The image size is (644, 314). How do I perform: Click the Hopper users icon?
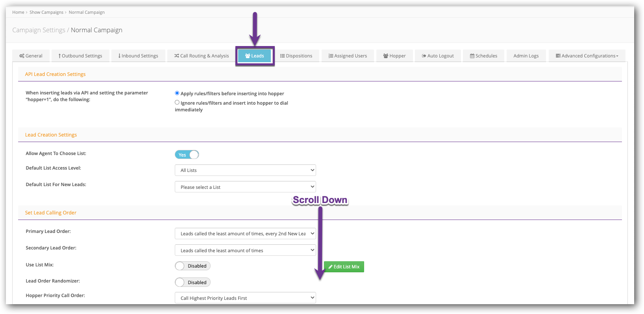click(x=386, y=56)
